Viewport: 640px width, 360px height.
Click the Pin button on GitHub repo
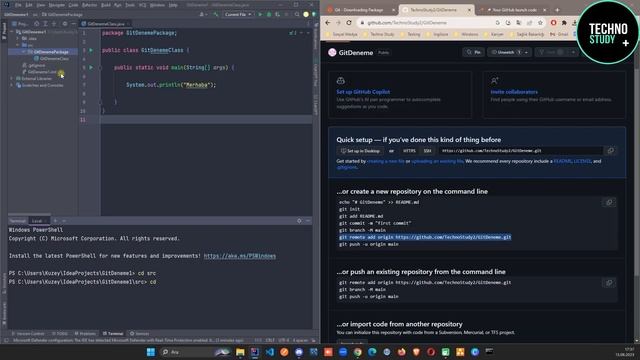point(474,52)
